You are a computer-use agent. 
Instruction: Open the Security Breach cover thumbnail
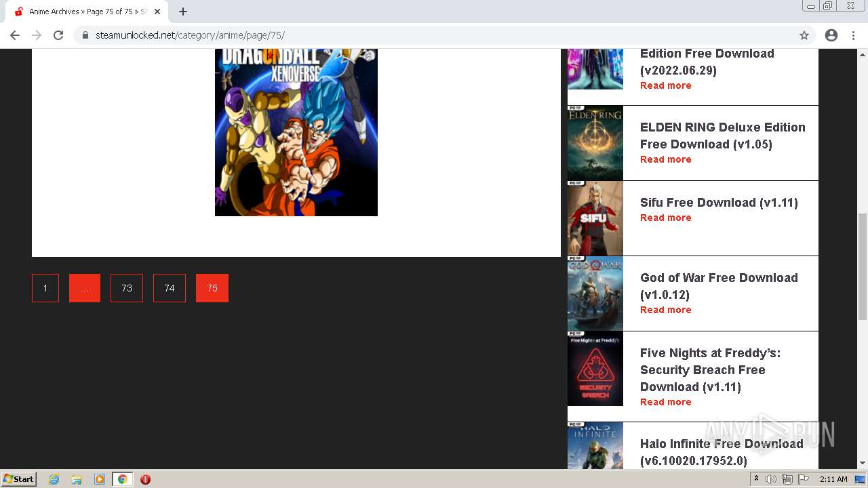point(595,369)
